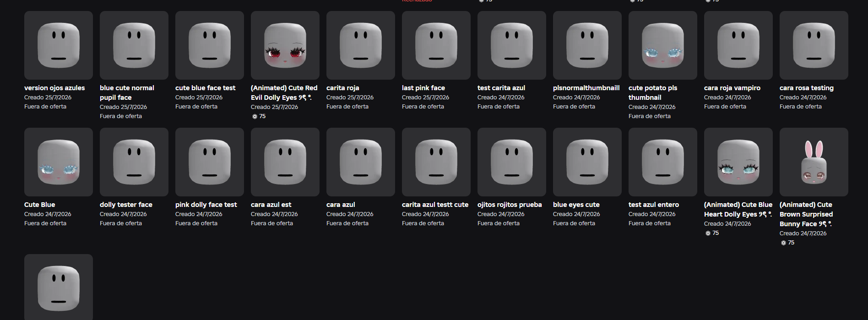Open the 'test carita azul' title link
This screenshot has height=320, width=868.
[x=501, y=88]
